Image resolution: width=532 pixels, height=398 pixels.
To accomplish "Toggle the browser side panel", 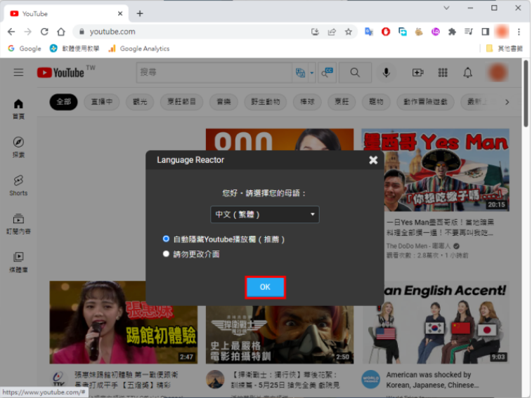I will coord(486,32).
